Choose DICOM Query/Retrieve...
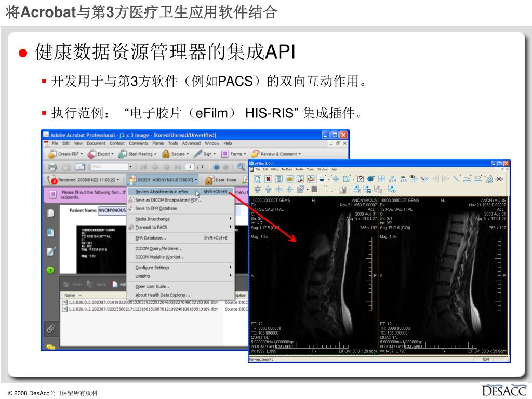 coord(181,249)
